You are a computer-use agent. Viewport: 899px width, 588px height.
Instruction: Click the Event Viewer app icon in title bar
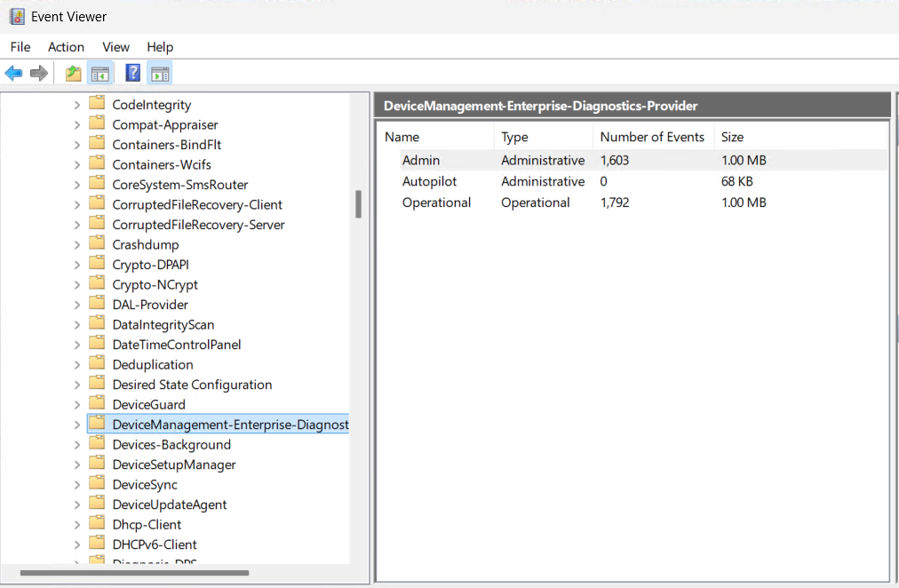(17, 17)
